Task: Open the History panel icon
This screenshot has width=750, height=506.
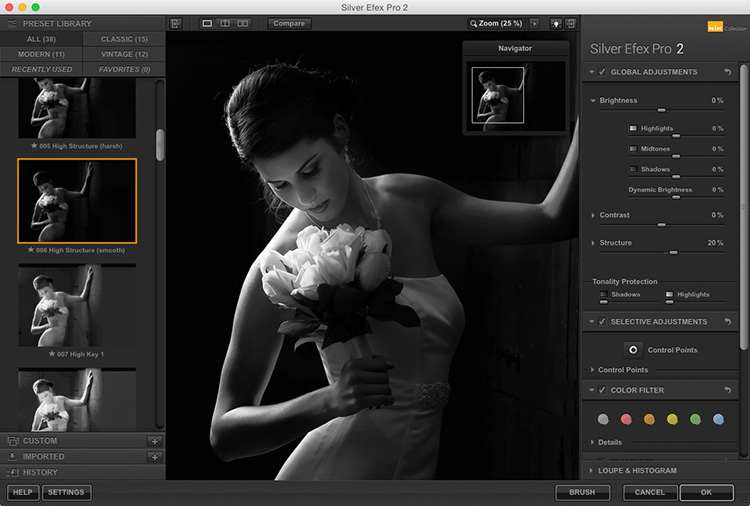Action: [12, 473]
